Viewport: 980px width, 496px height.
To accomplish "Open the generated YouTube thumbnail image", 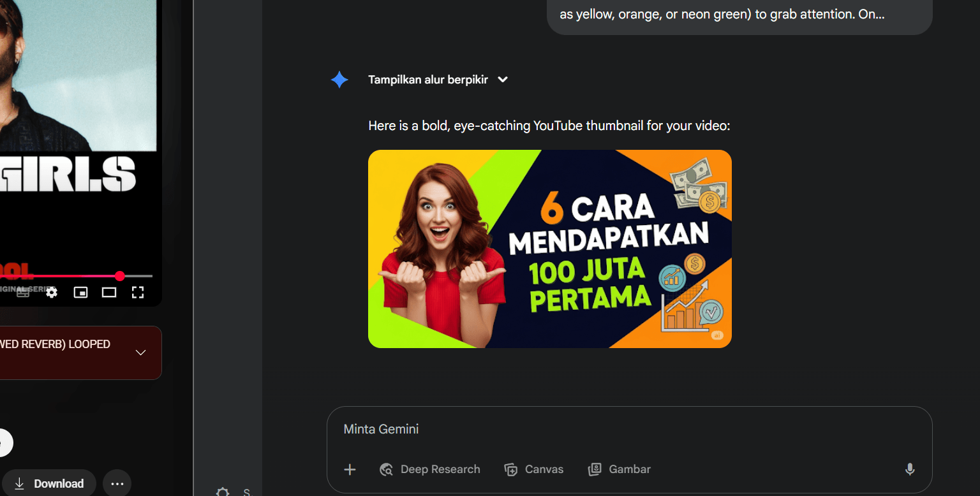I will coord(550,249).
